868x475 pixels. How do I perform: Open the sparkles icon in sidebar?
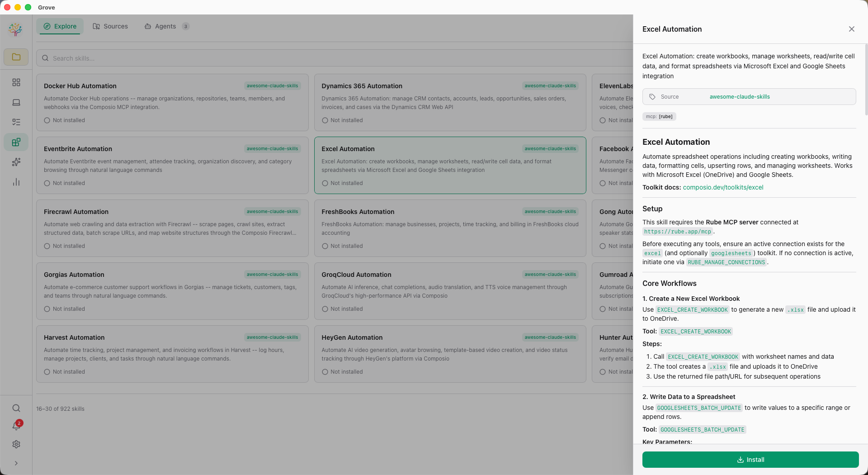pyautogui.click(x=16, y=162)
